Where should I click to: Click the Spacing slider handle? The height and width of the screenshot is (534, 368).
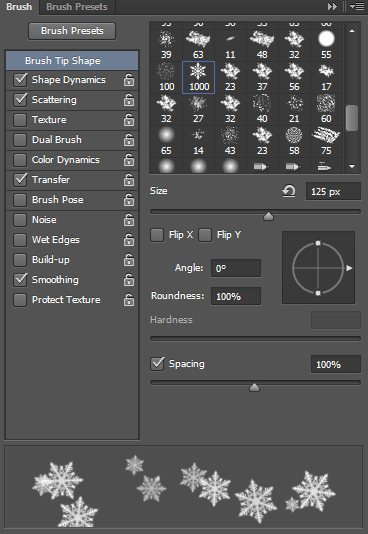click(x=254, y=387)
